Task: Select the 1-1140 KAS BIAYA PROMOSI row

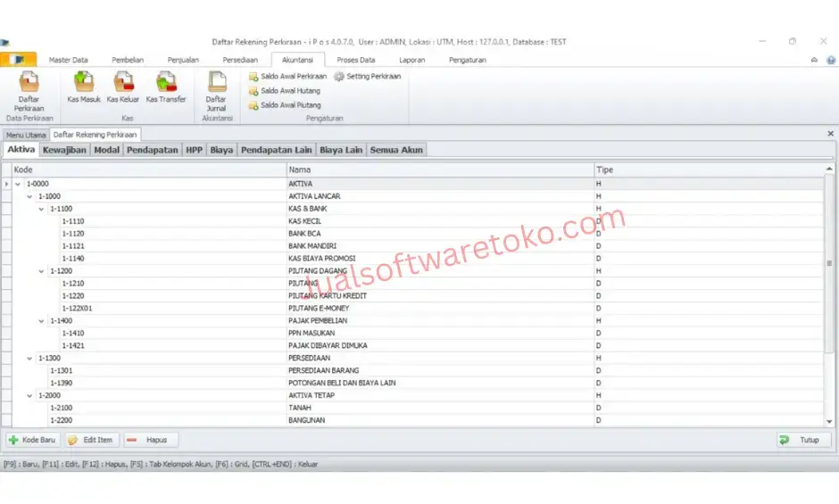Action: pos(418,259)
